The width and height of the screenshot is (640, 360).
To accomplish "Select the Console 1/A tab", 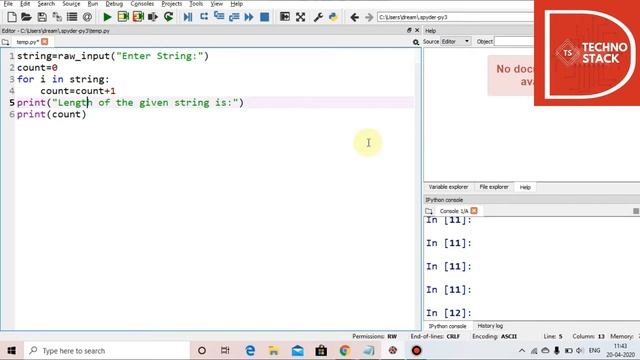I will (454, 211).
